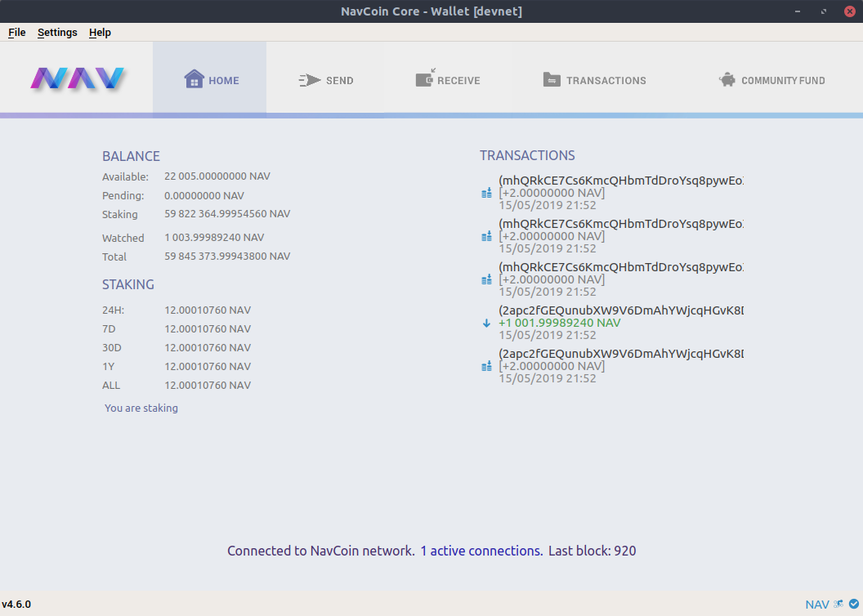
Task: Open the Help menu
Action: pos(100,33)
